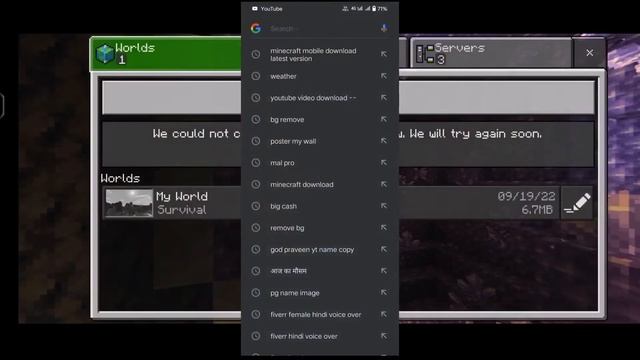Close the Minecraft play screen with X

coord(589,53)
